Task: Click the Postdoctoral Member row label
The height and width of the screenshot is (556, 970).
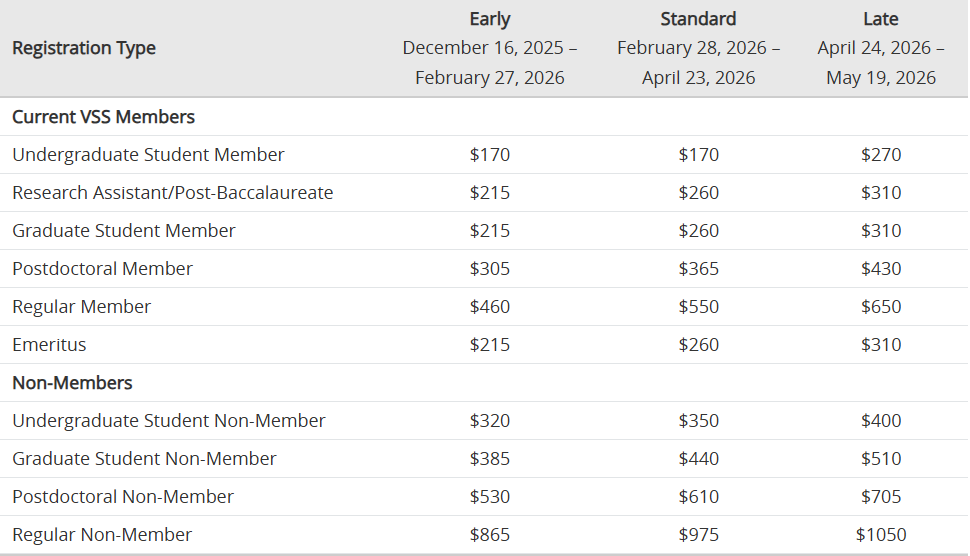Action: click(102, 269)
